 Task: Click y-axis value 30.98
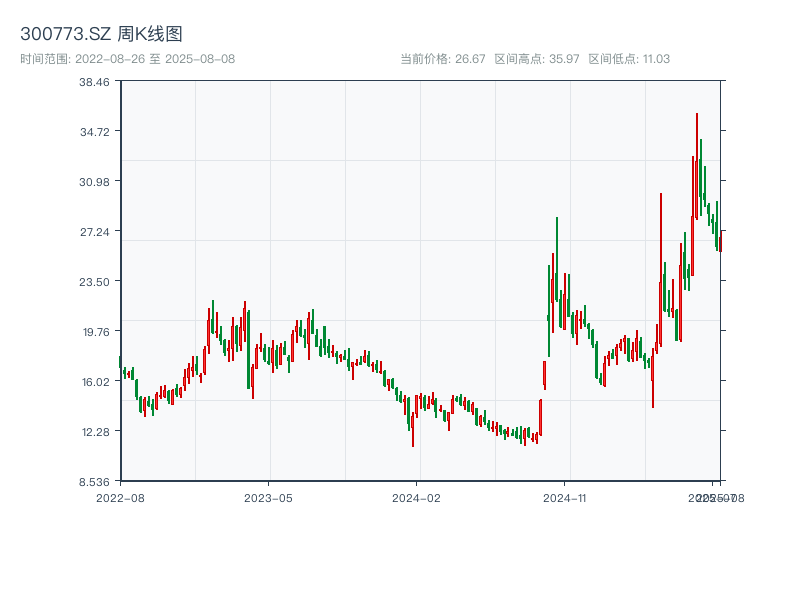click(x=94, y=182)
